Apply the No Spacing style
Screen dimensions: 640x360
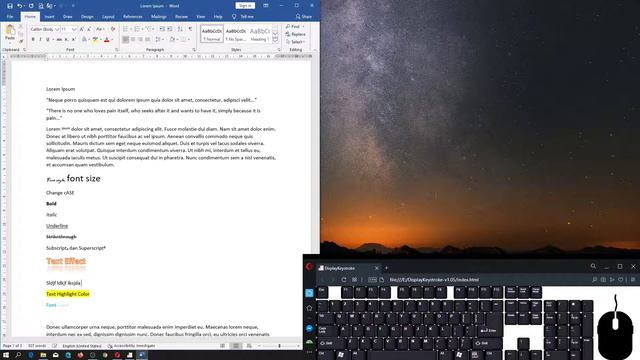(x=236, y=34)
